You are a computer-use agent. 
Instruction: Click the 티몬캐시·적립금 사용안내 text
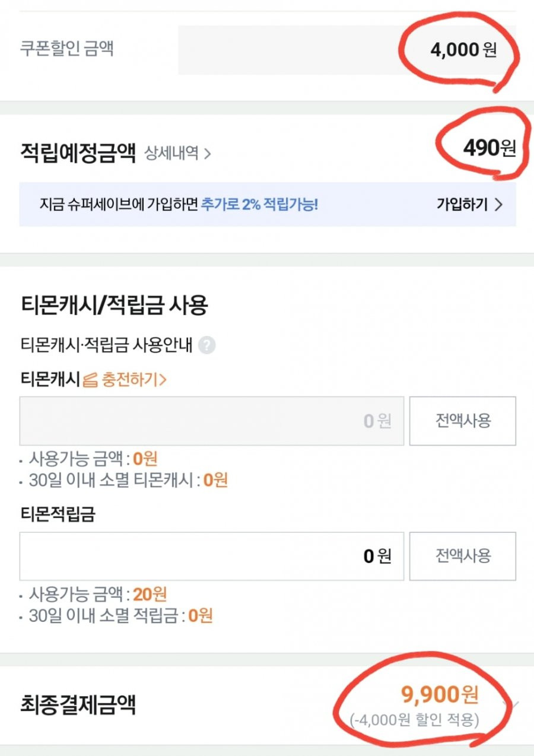tap(107, 345)
